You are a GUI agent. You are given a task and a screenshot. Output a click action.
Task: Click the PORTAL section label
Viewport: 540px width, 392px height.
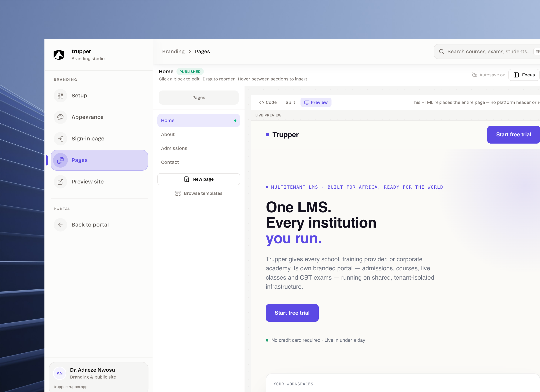62,209
